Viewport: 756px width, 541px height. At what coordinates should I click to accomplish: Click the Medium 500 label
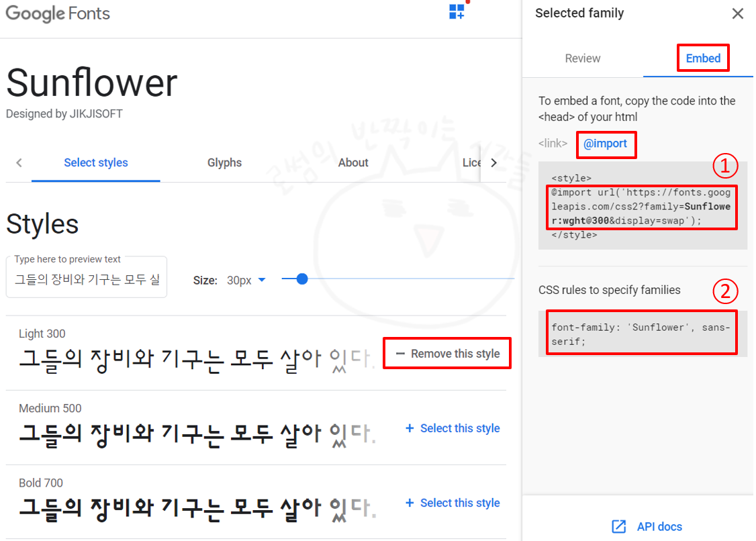pos(50,408)
